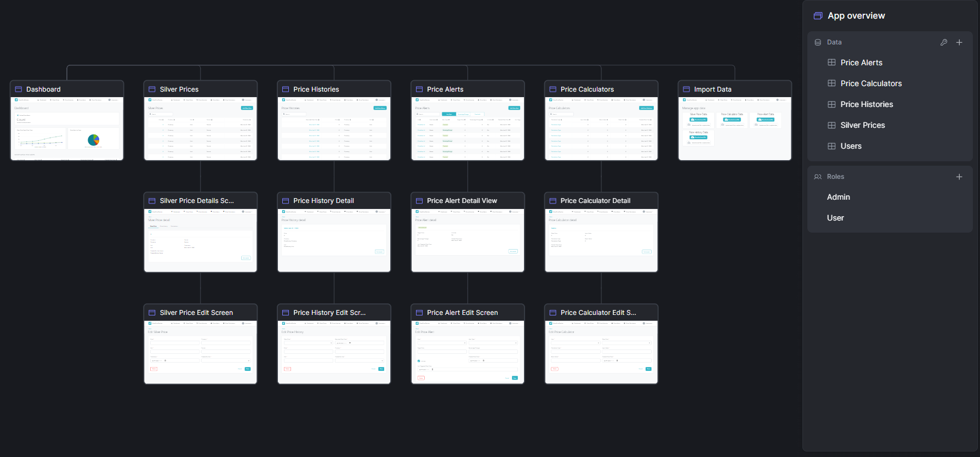Click the Silver Price Edit Screen title

196,313
